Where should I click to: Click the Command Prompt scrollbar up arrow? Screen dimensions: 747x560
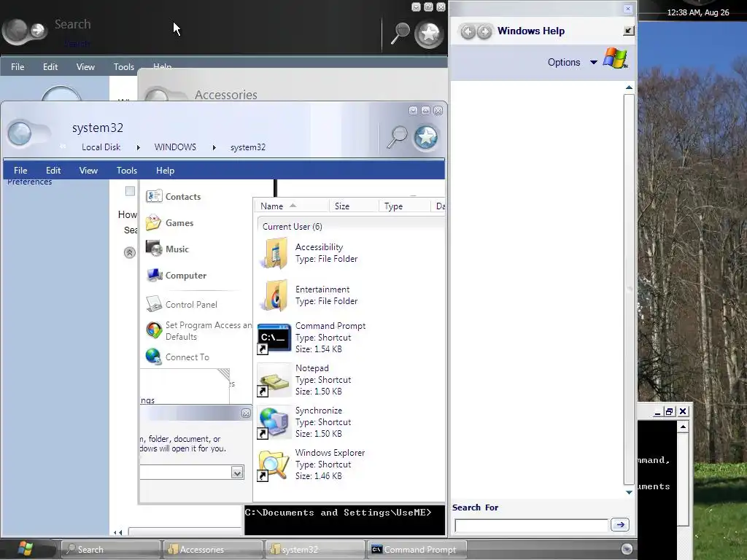(x=683, y=427)
